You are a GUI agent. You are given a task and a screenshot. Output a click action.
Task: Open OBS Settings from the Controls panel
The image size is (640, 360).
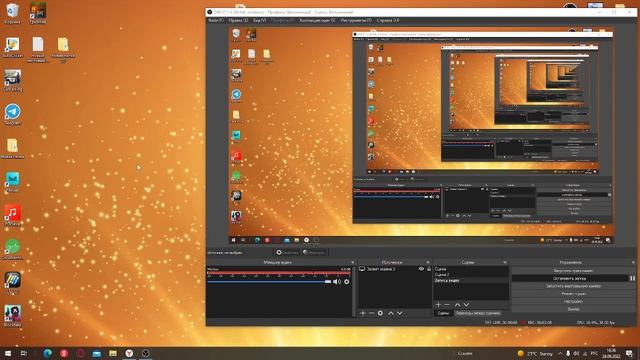click(x=573, y=301)
